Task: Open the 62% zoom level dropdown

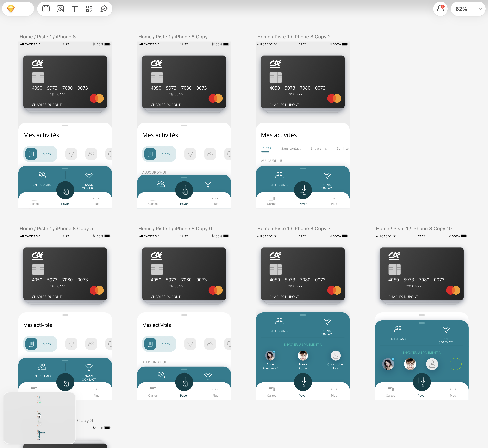Action: tap(468, 9)
